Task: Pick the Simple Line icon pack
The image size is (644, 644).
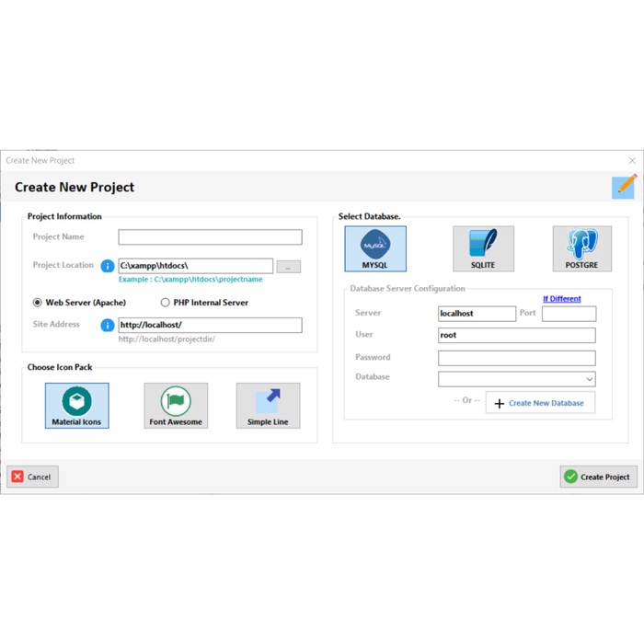Action: click(x=268, y=406)
